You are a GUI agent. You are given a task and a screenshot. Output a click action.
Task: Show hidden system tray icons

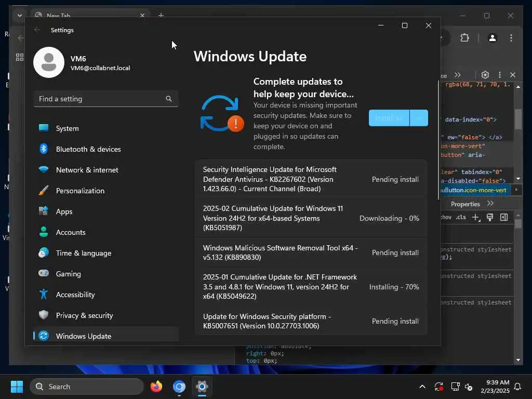(x=422, y=387)
